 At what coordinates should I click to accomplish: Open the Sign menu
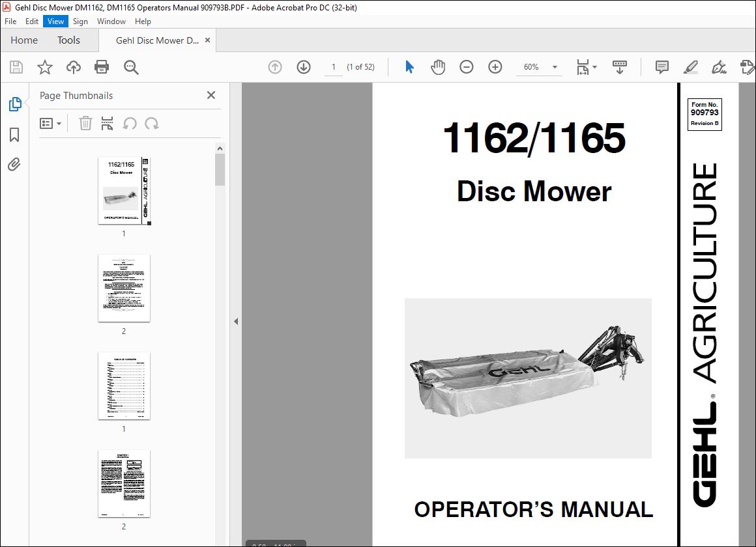[80, 21]
